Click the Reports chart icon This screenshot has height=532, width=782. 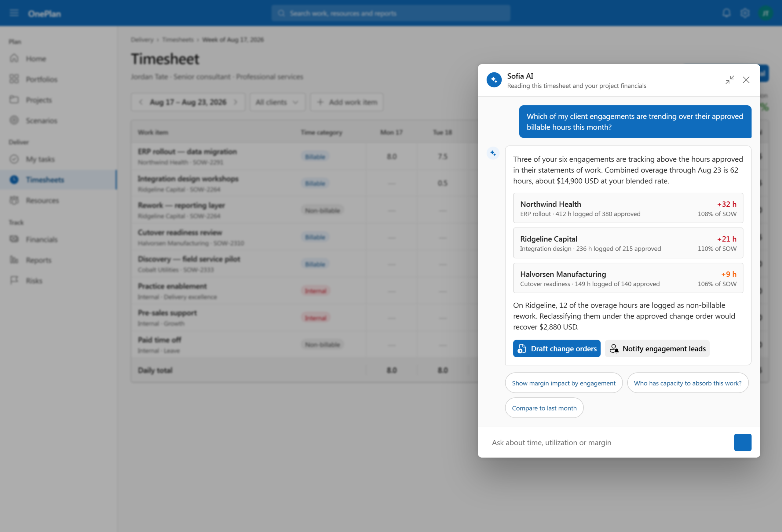14,260
